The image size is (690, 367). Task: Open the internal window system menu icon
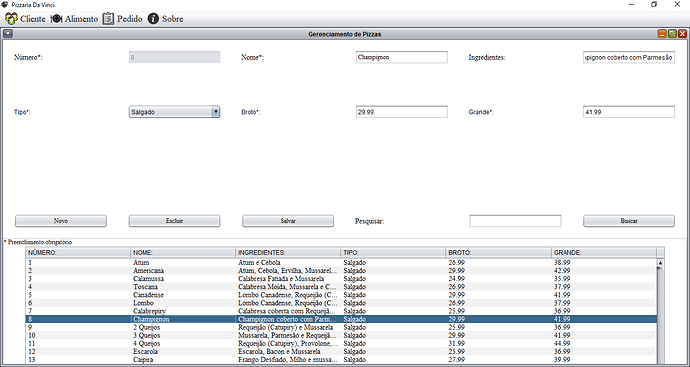click(7, 34)
